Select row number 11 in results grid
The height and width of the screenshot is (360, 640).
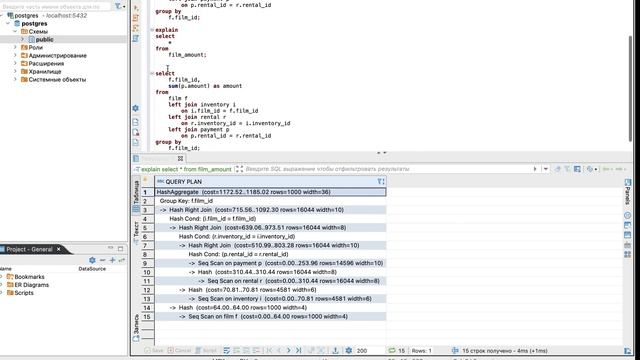(x=147, y=281)
